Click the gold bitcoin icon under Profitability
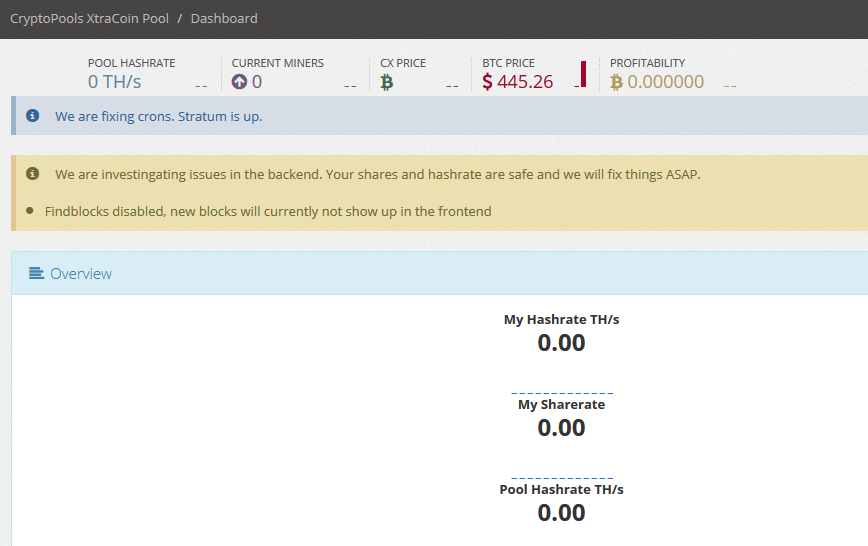 pos(616,83)
